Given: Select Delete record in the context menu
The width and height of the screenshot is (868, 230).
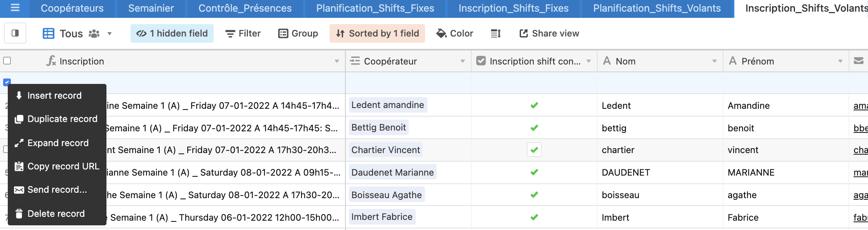Looking at the screenshot, I should (x=57, y=214).
